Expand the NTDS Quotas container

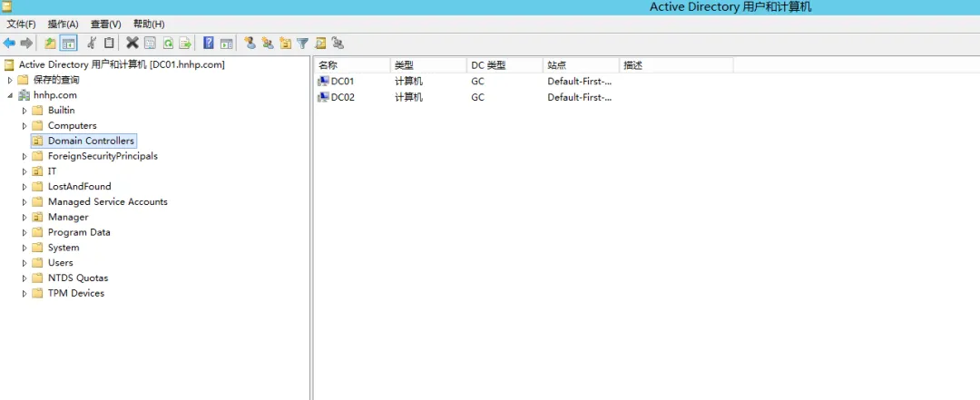pos(24,278)
